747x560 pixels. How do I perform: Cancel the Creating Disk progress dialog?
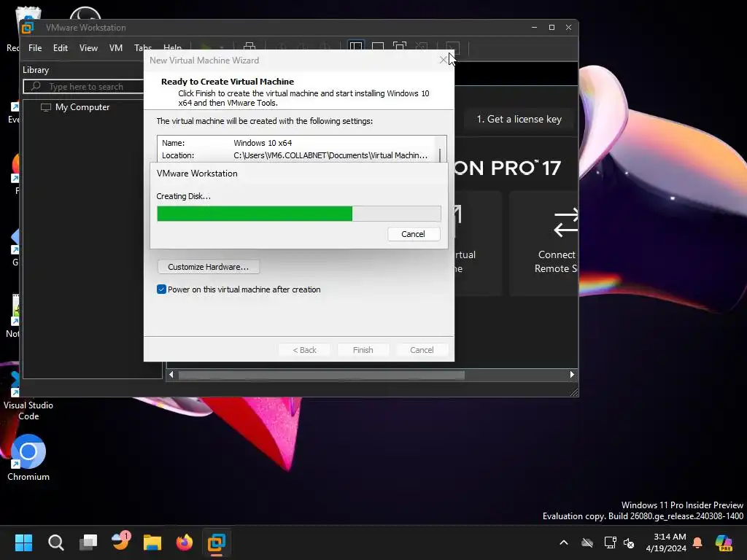pos(413,234)
